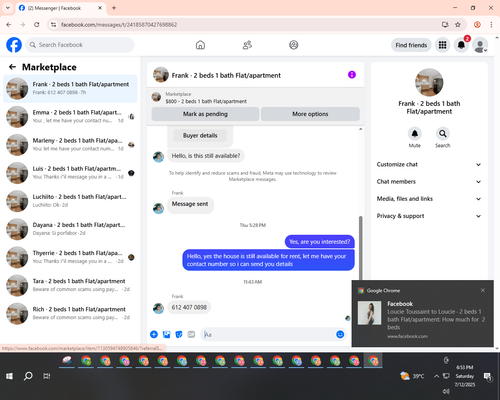Choose a sticker icon
Image resolution: width=500 pixels, height=400 pixels.
(179, 334)
